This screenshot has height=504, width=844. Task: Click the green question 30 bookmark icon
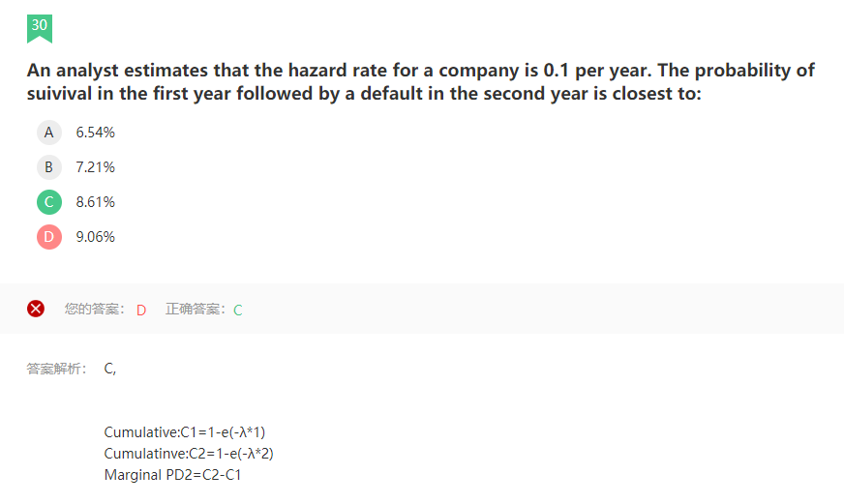coord(40,28)
